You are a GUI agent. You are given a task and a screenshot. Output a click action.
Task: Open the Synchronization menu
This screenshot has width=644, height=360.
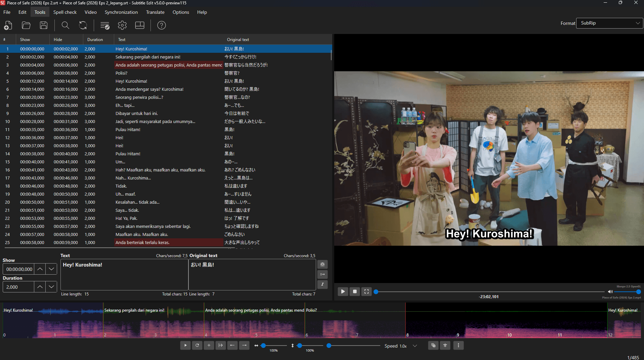[x=121, y=12]
